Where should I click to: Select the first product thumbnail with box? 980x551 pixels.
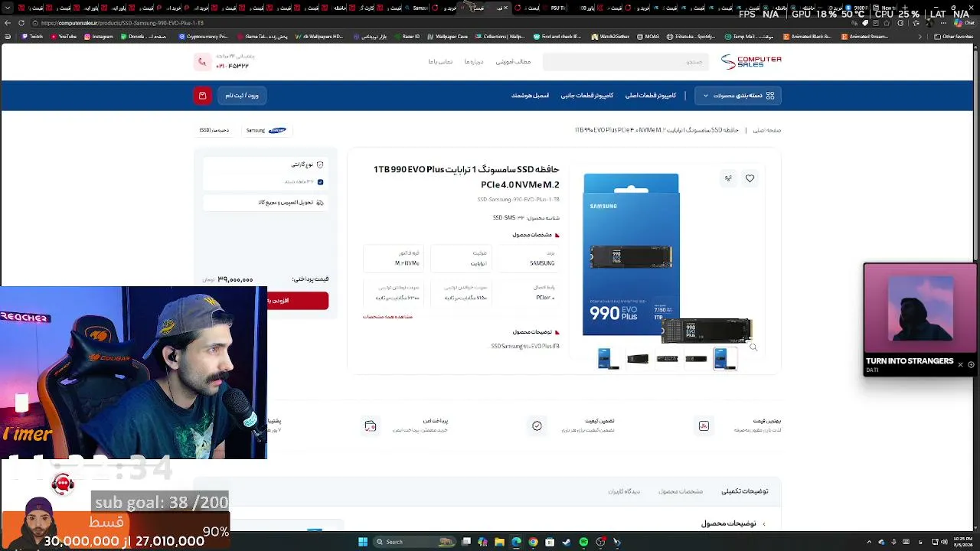pyautogui.click(x=608, y=358)
